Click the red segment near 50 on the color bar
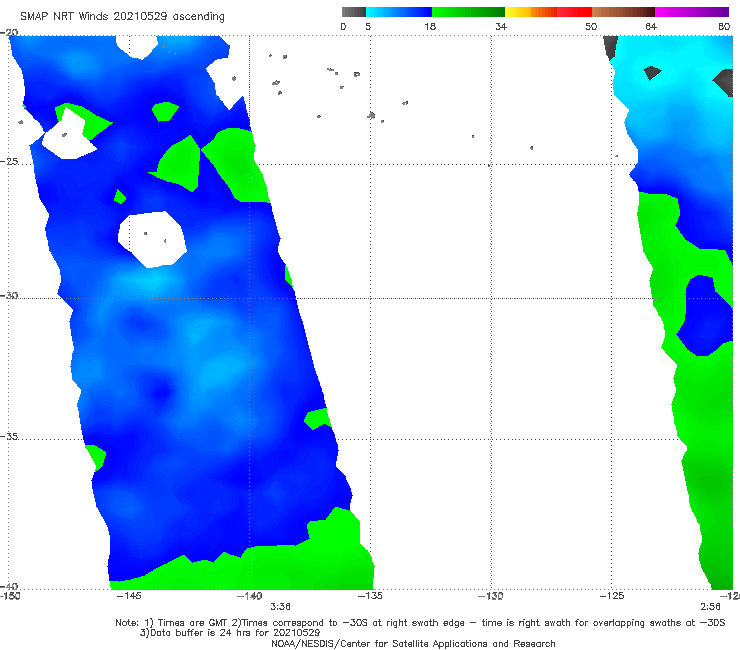 [x=574, y=12]
